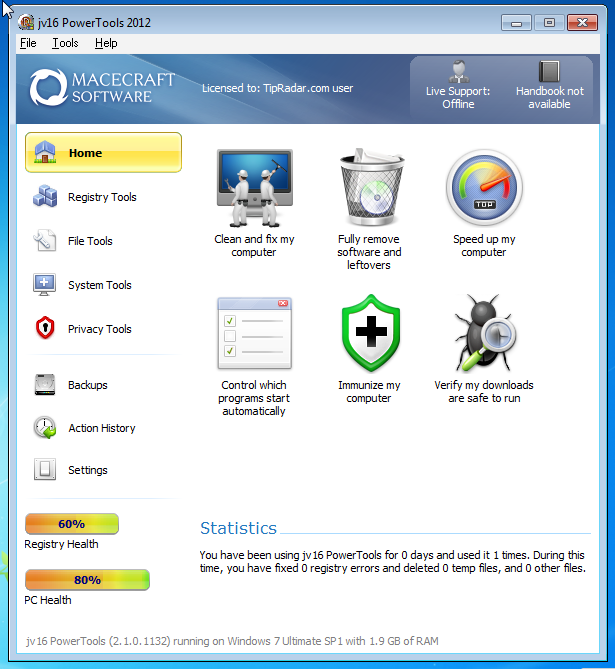Click the File Tools wrench icon
Image resolution: width=615 pixels, height=669 pixels.
[x=45, y=240]
